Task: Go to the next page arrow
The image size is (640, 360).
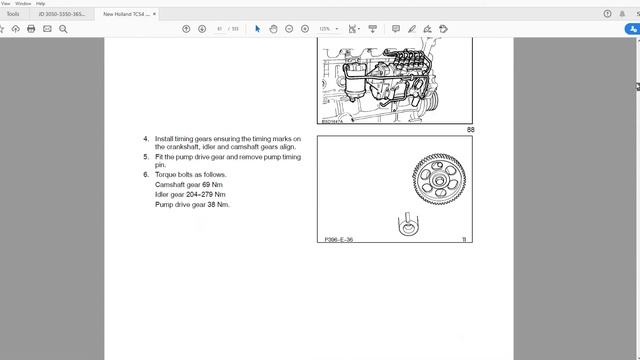Action: pos(202,29)
